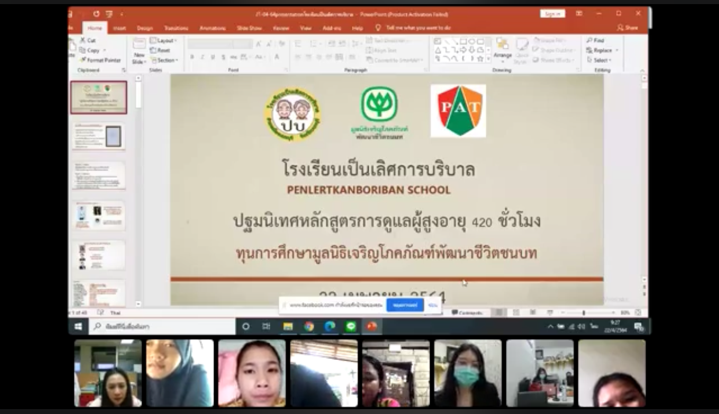Clear all text formatting
This screenshot has height=414, width=719.
click(x=282, y=44)
